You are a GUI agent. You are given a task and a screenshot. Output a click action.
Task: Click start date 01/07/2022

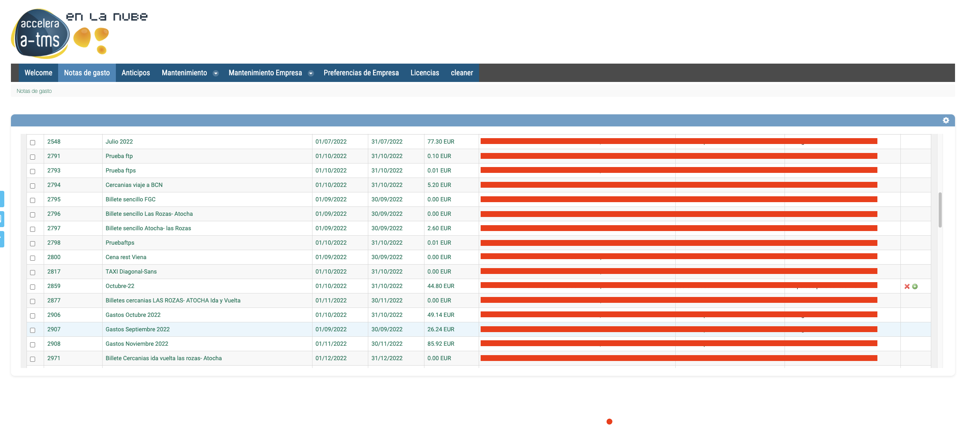point(331,142)
